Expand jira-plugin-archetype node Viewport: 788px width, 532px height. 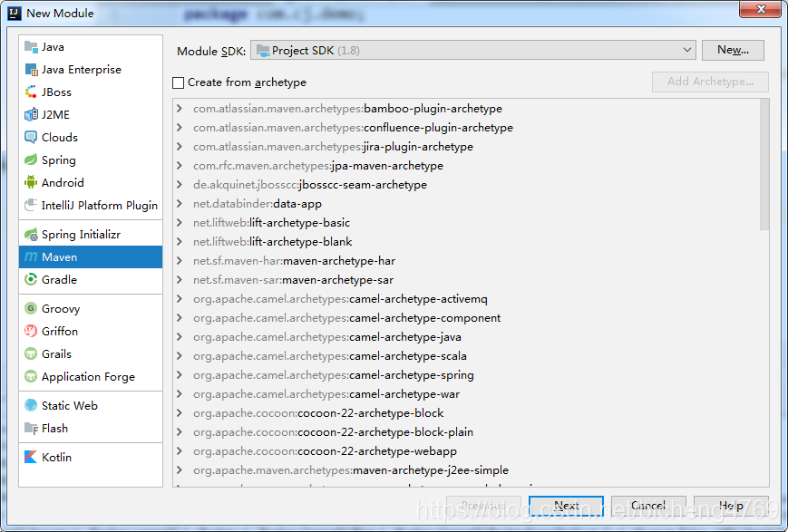180,147
